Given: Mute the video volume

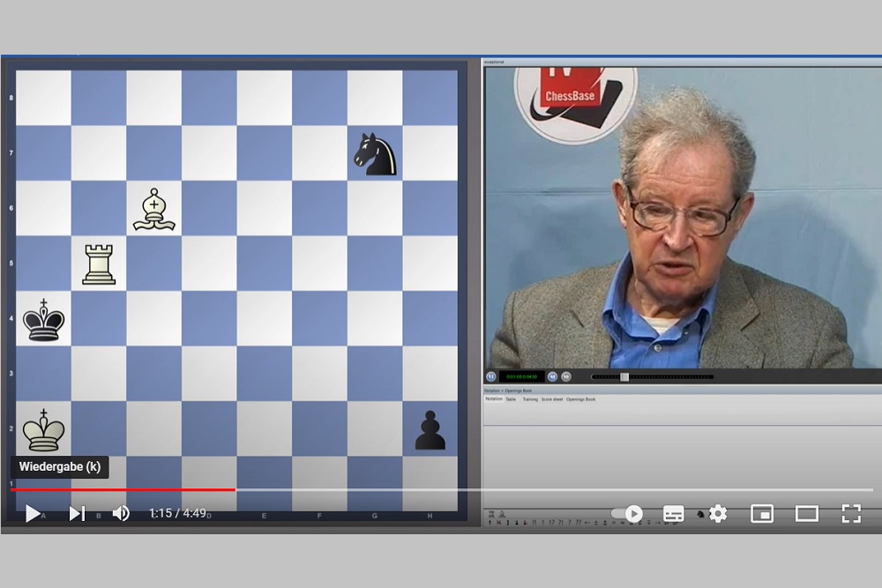Looking at the screenshot, I should tap(121, 513).
